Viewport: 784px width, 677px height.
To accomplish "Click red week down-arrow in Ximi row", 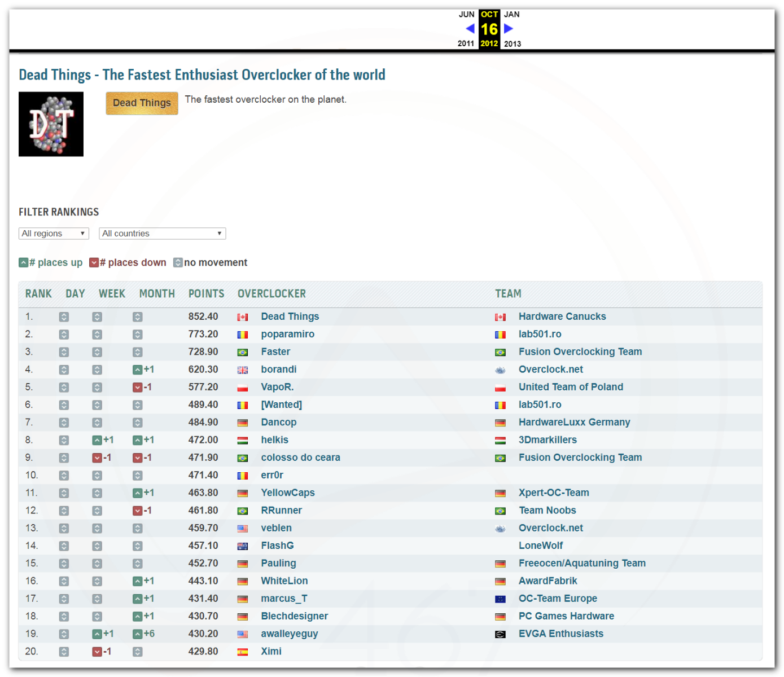I will (97, 652).
